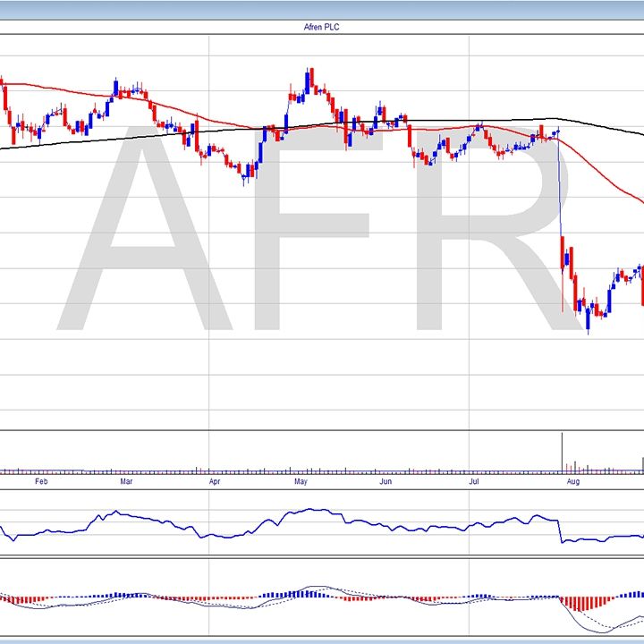
Task: Click the long blue gap-down line before August
Action: click(x=560, y=188)
